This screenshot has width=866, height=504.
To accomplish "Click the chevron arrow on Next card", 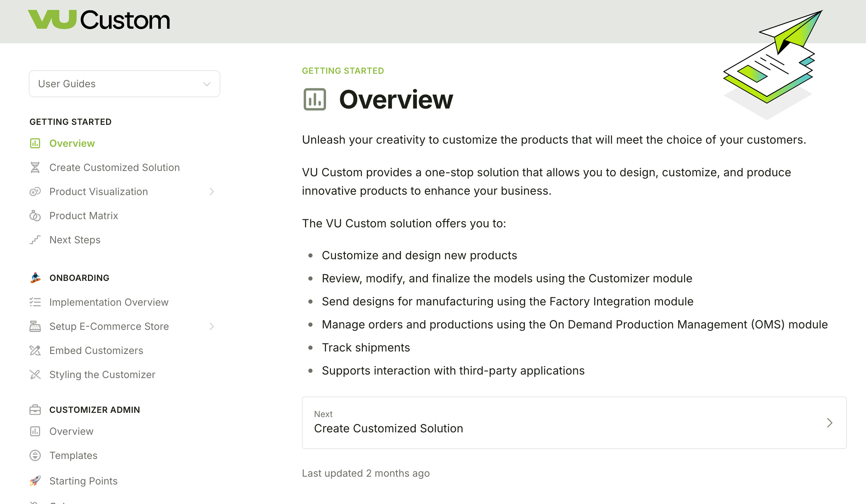I will point(829,423).
